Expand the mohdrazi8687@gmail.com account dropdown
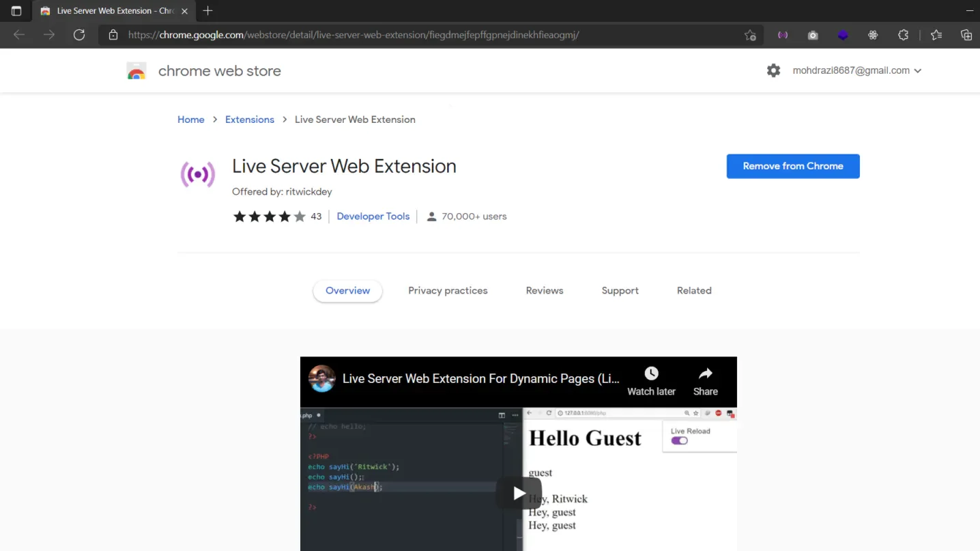This screenshot has width=980, height=551. (857, 70)
